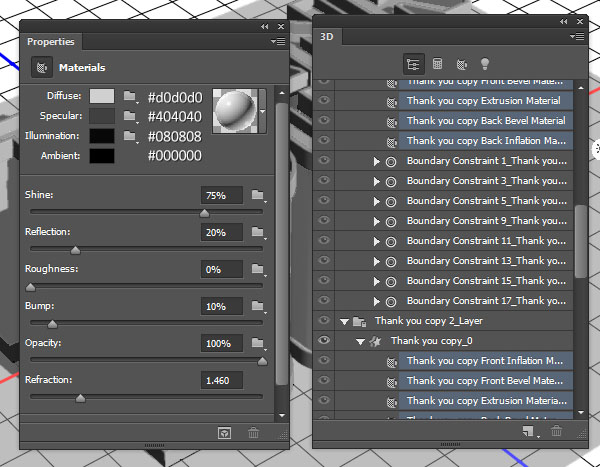Viewport: 600px width, 467px height.
Task: Open the Shine texture folder menu
Action: tap(259, 196)
